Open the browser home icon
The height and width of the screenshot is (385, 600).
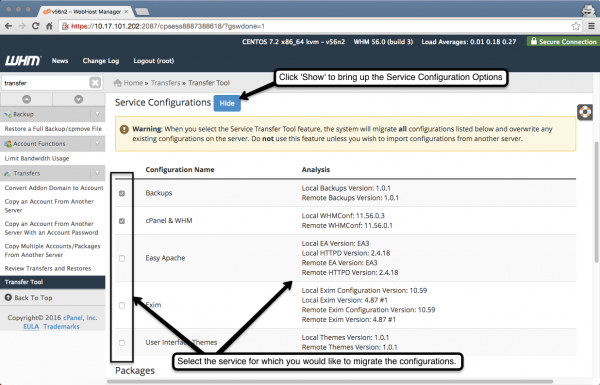click(49, 26)
